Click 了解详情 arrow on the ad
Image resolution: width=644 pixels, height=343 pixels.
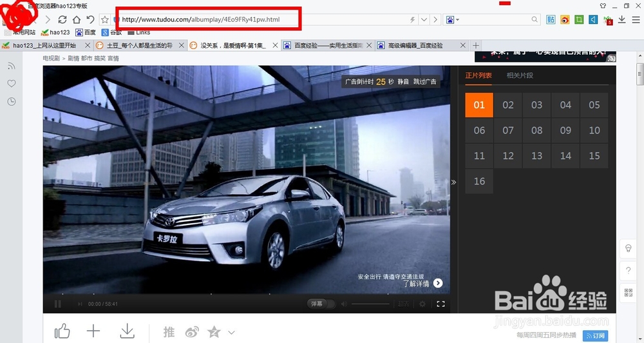tap(438, 283)
